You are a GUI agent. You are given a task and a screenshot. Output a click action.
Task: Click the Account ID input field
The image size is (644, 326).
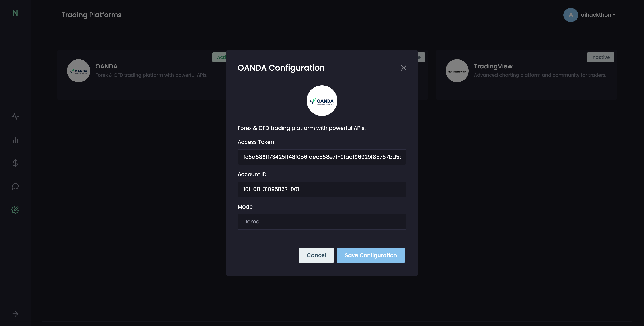click(322, 189)
